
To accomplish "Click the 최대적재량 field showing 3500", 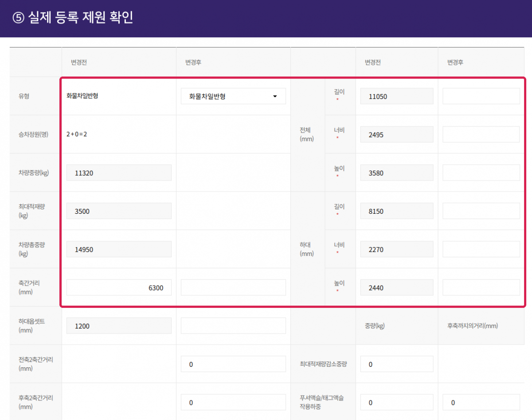I will (x=119, y=211).
